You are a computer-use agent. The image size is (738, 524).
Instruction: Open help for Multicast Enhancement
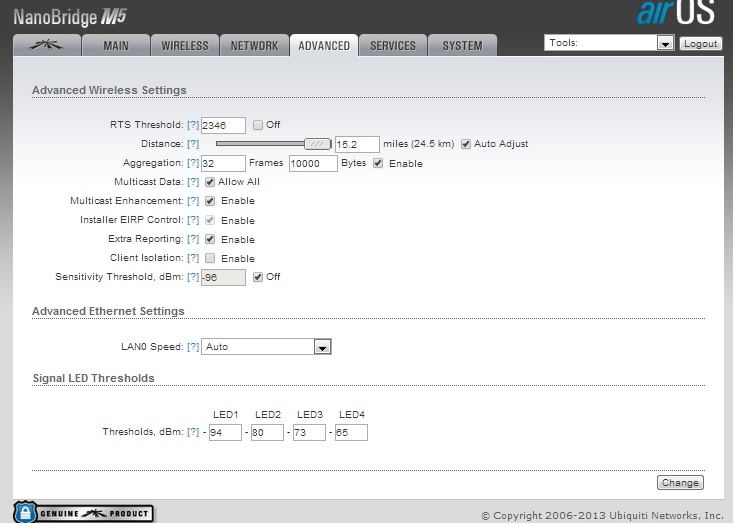point(193,201)
